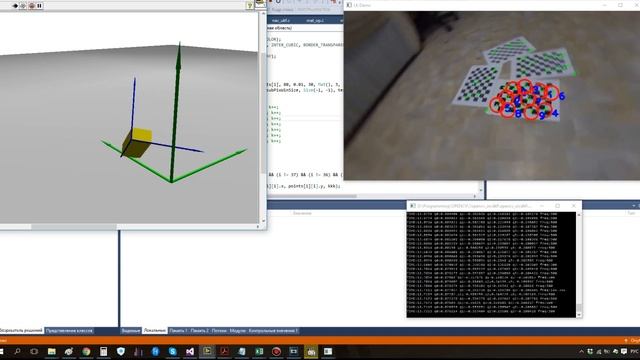Open the red circular recorder taskbar icon

pyautogui.click(x=276, y=351)
